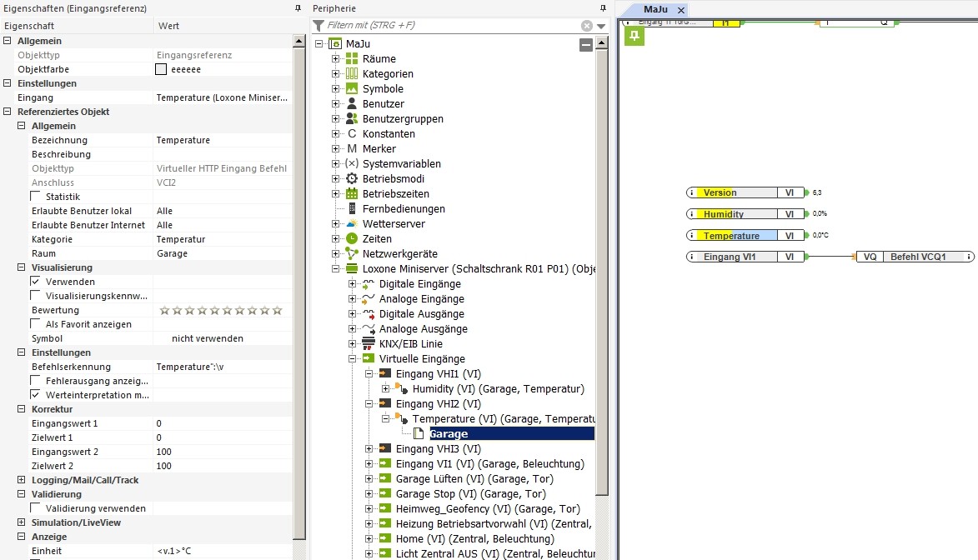The width and height of the screenshot is (978, 560).
Task: Click the Objektfarbe color swatch
Action: pos(161,69)
